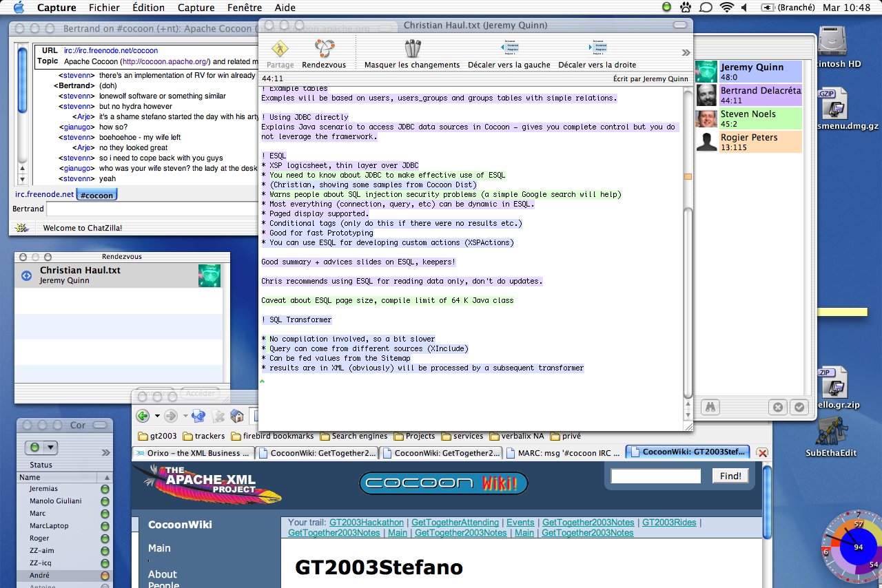Image resolution: width=882 pixels, height=588 pixels.
Task: Click the browser Reload button
Action: (x=199, y=416)
